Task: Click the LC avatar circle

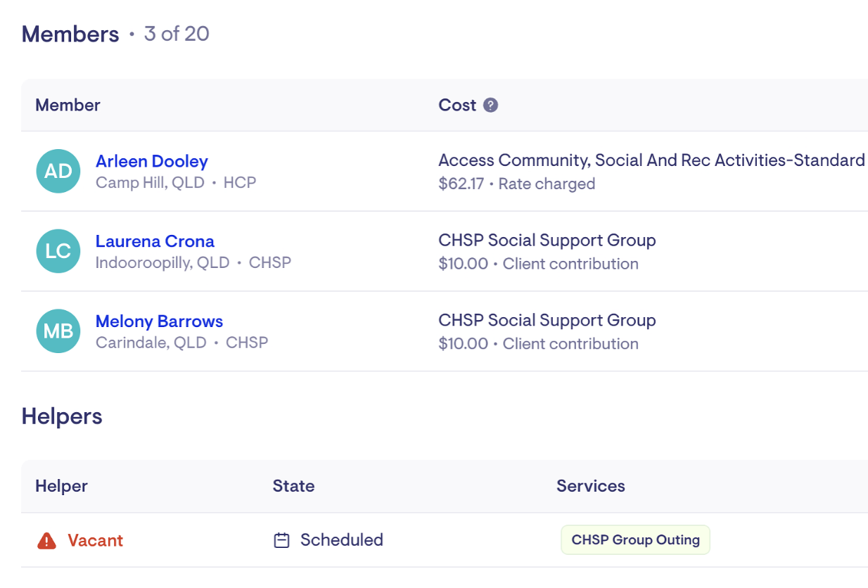Action: (x=58, y=252)
